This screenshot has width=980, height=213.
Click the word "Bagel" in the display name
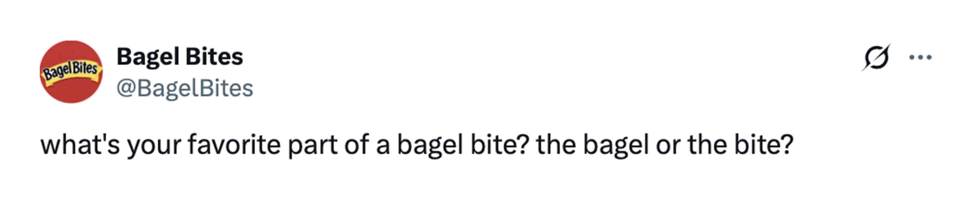coord(148,57)
